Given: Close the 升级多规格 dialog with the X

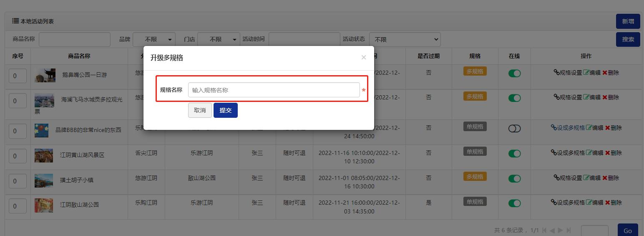Looking at the screenshot, I should pyautogui.click(x=364, y=58).
